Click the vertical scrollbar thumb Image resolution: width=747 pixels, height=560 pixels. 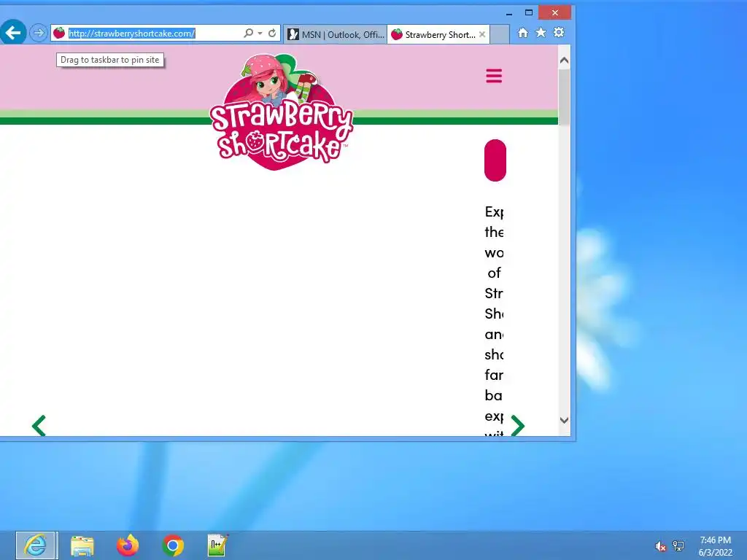point(564,97)
